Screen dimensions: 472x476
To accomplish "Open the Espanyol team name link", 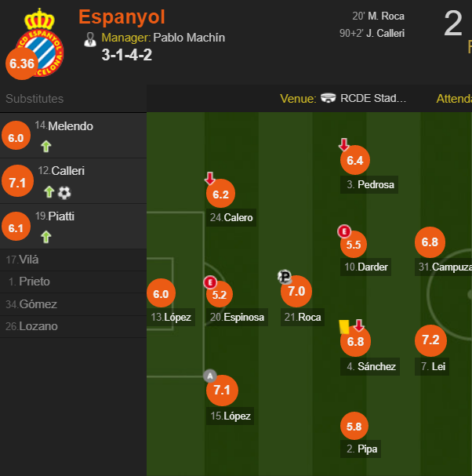I will (x=122, y=16).
